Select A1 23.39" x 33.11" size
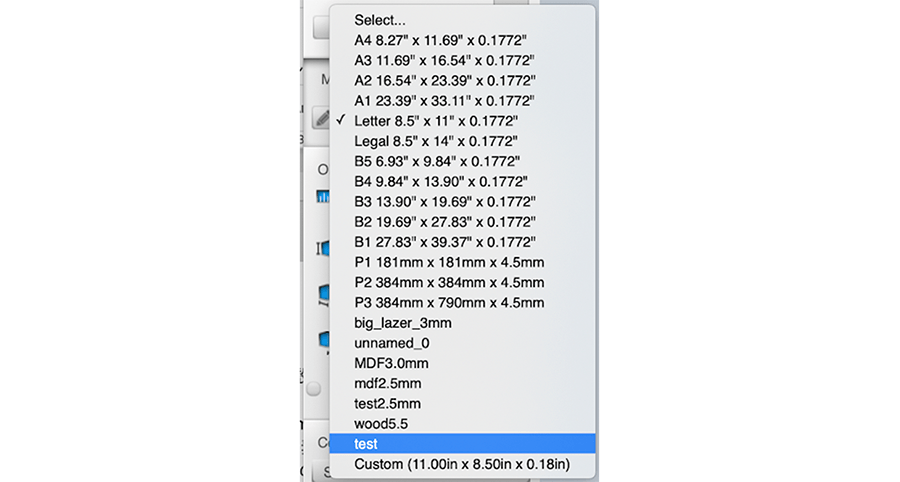The width and height of the screenshot is (900, 482). tap(462, 101)
